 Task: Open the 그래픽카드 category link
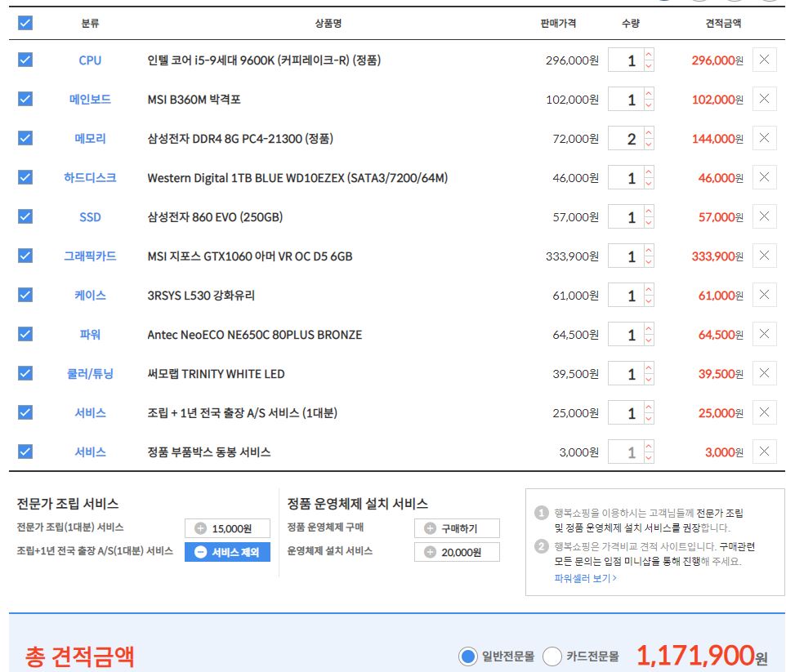pyautogui.click(x=90, y=256)
